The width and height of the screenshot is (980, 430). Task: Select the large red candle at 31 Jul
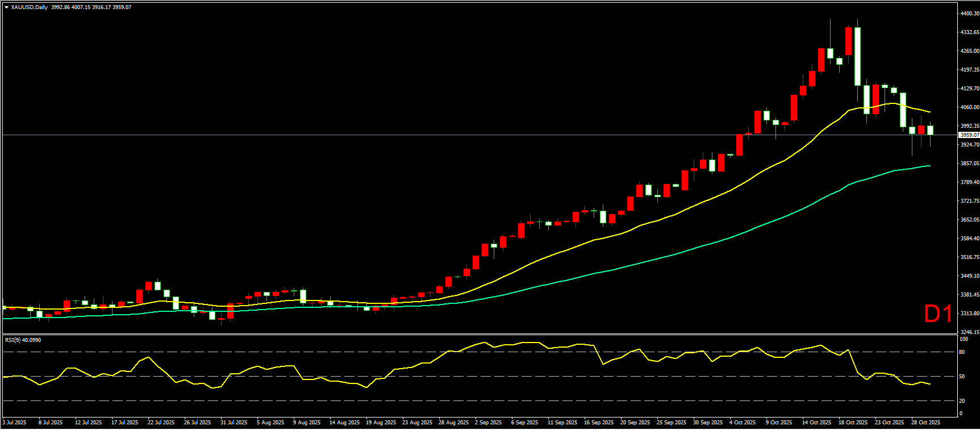pos(230,311)
